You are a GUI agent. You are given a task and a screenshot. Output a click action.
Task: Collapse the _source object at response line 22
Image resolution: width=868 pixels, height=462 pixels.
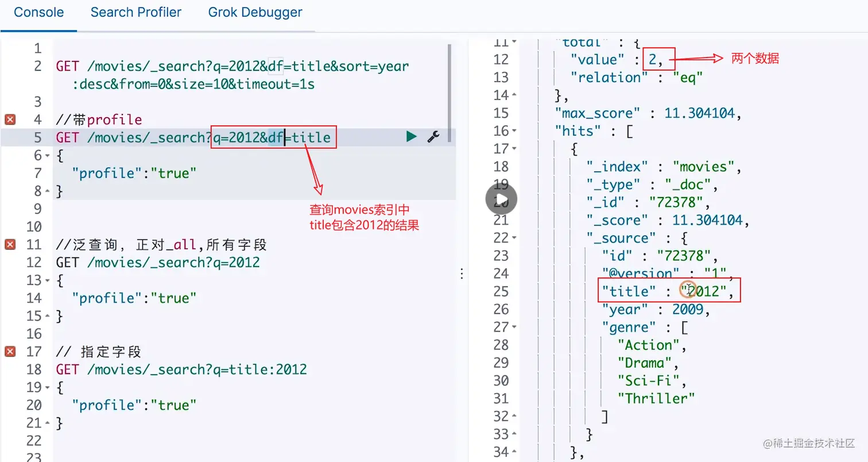tap(514, 238)
